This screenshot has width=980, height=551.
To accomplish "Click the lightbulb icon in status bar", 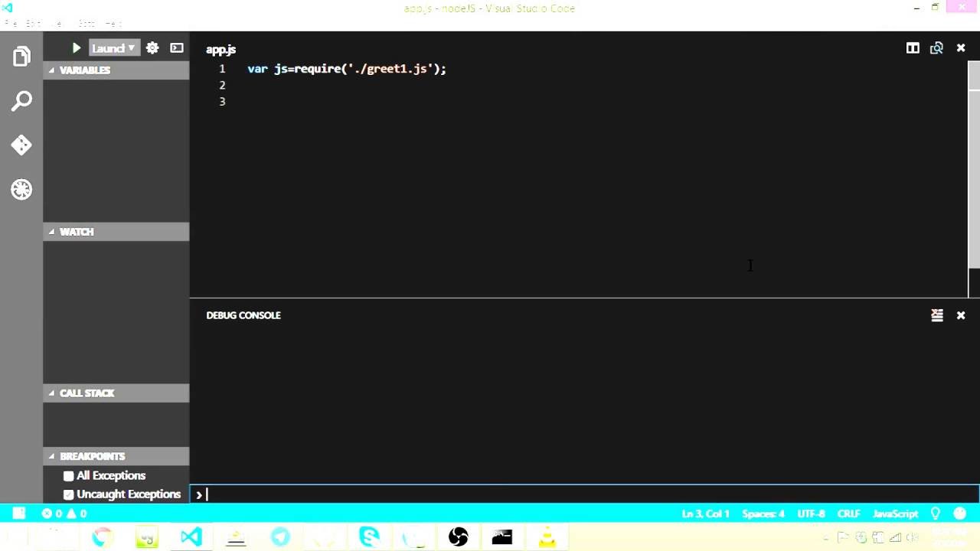I will click(x=936, y=514).
